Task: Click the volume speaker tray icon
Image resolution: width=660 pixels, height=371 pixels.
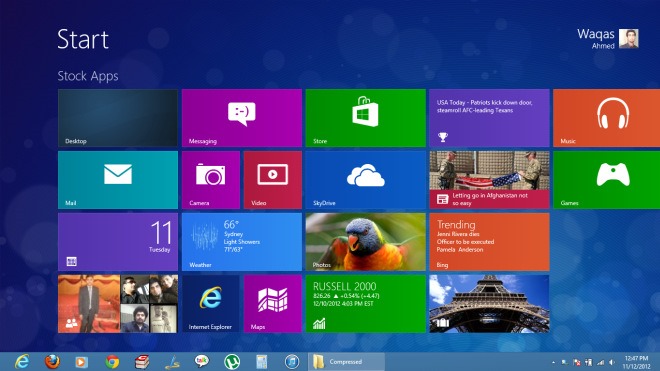Action: [x=612, y=362]
